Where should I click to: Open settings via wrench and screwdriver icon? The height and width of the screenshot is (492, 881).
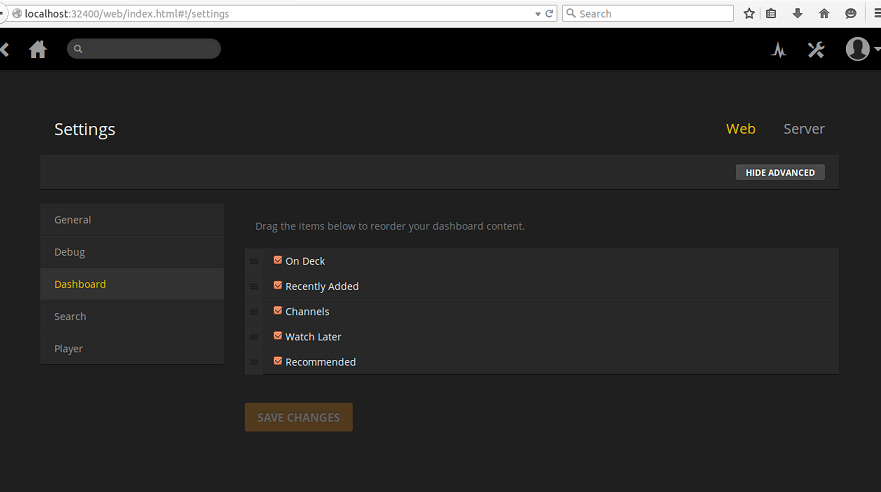pos(816,50)
